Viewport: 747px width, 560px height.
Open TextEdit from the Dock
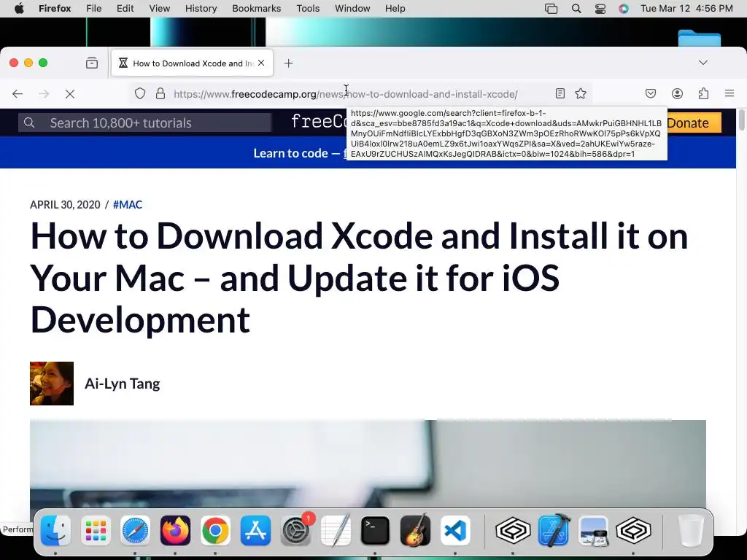(x=336, y=531)
